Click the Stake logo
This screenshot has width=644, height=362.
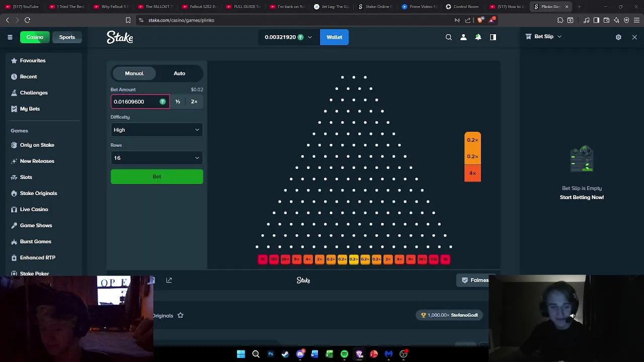[120, 37]
